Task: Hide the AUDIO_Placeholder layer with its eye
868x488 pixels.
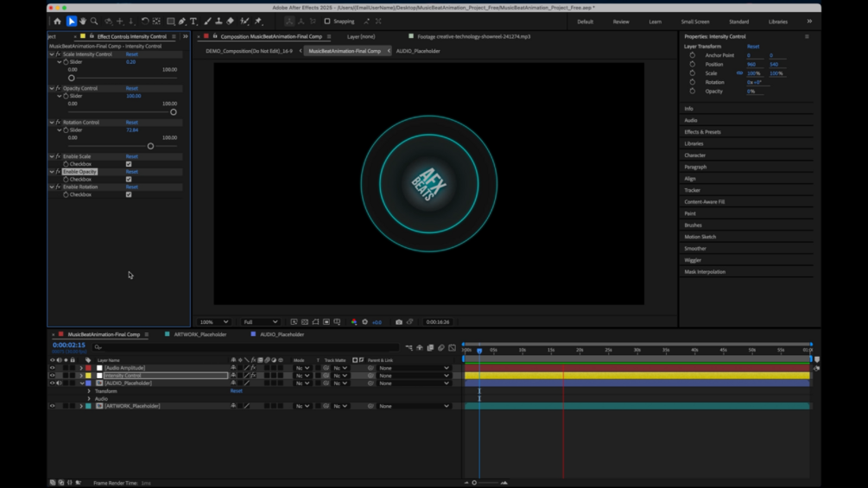Action: (52, 383)
